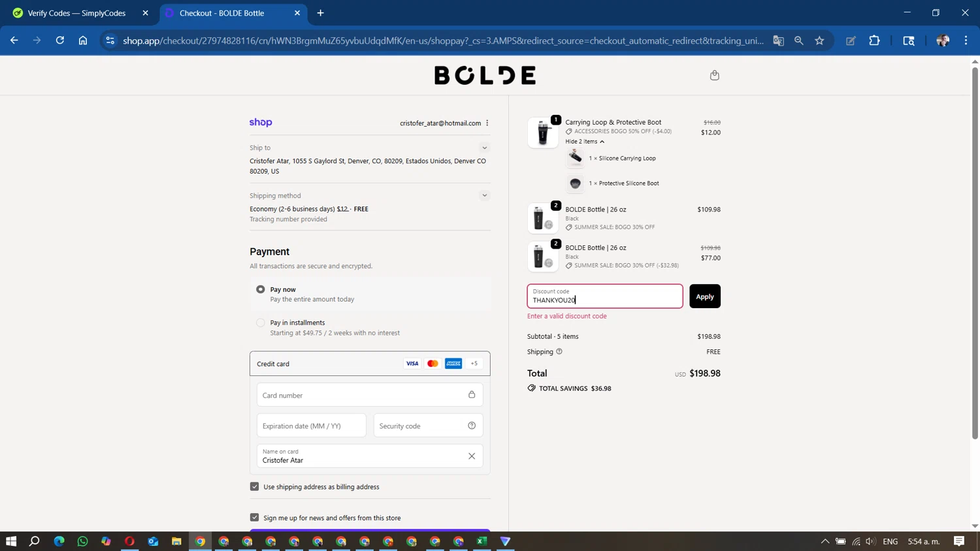Close the Verify Codes tab
This screenshot has width=980, height=551.
145,13
